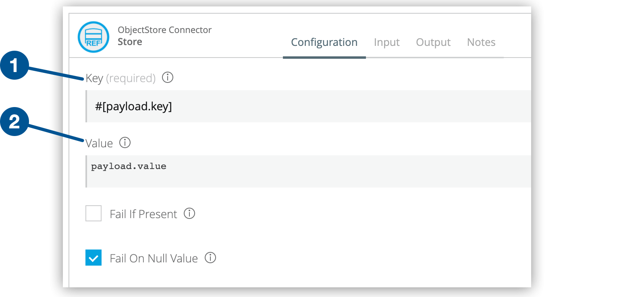Viewport: 644px width, 297px height.
Task: Click the info icon next to Key
Action: (168, 77)
